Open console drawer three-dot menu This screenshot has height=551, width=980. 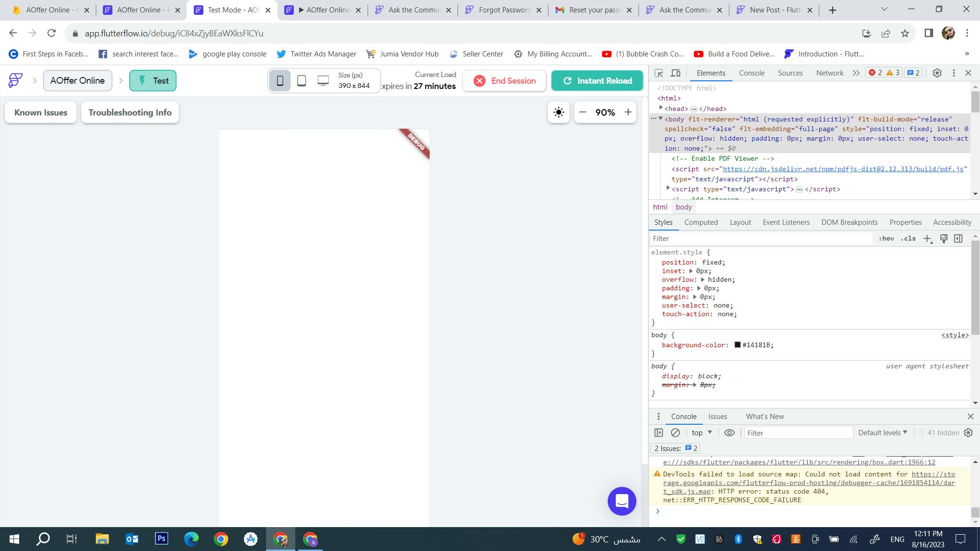[x=658, y=417]
